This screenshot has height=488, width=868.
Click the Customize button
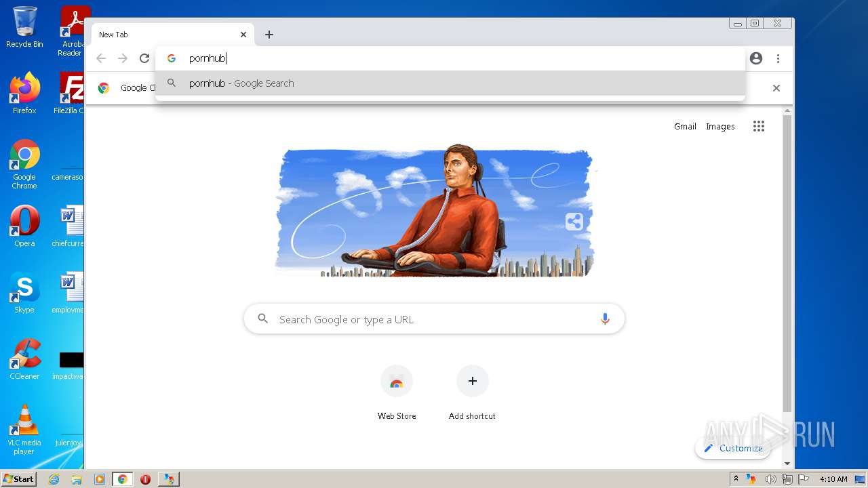[733, 448]
